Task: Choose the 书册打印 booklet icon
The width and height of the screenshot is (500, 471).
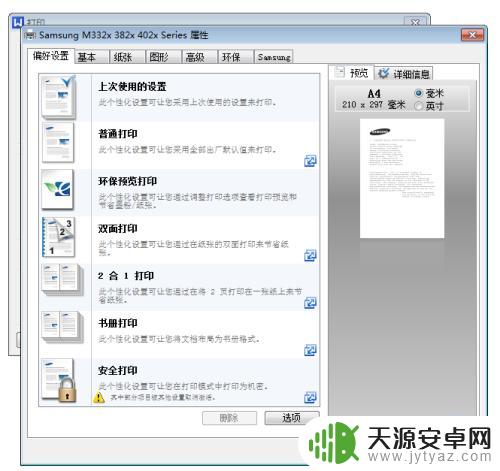Action: (x=62, y=327)
